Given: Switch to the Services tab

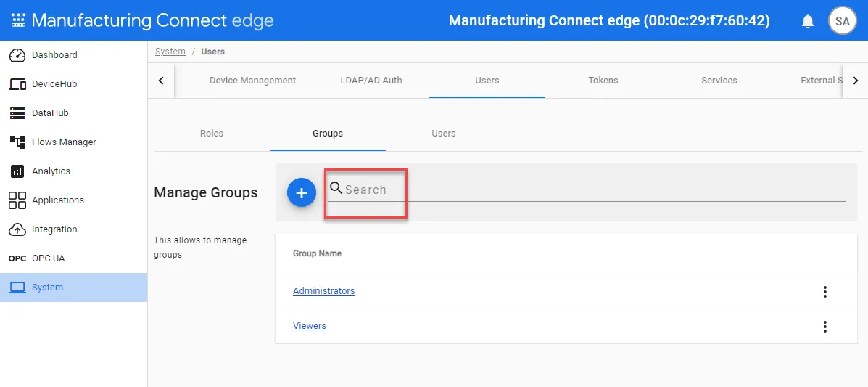Looking at the screenshot, I should pos(719,81).
